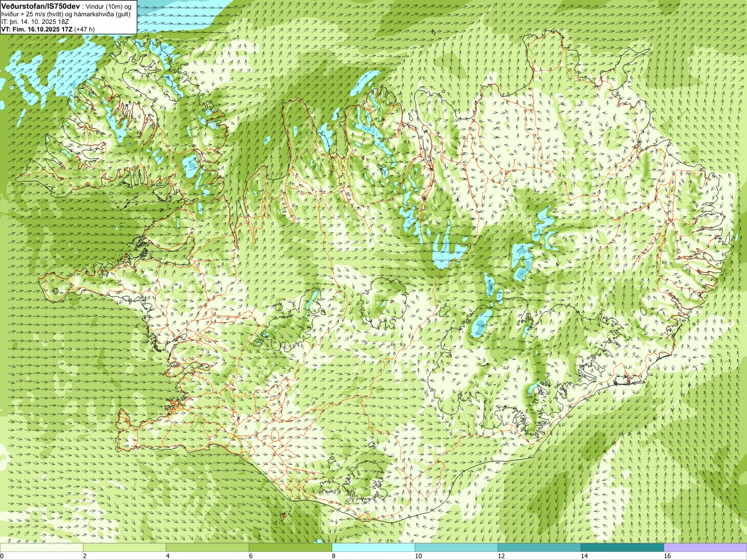This screenshot has width=747, height=560.
Task: Select the legend scale label "16"
Action: 668,556
